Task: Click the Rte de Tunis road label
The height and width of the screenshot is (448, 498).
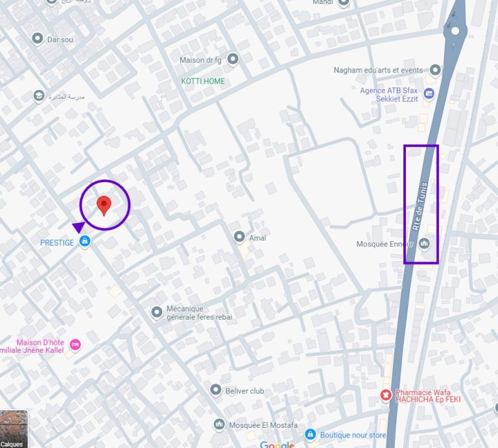Action: tap(420, 206)
